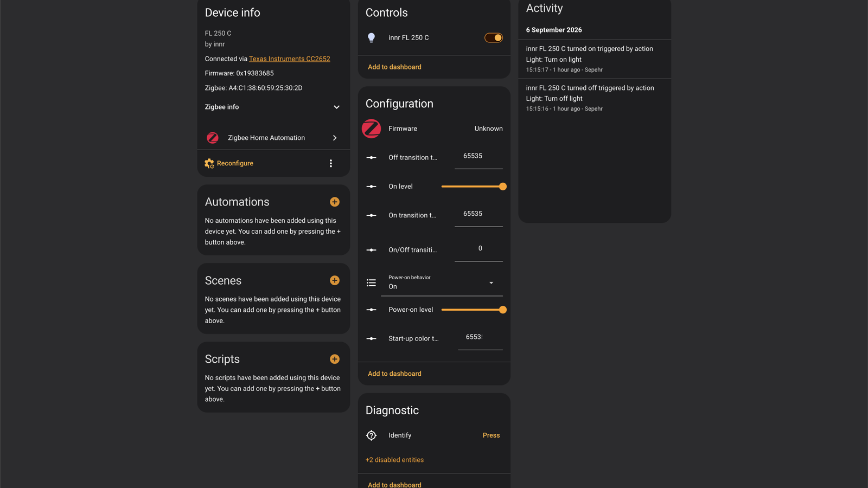Open Zigbee Home Automation integration
Viewport: 868px width, 488px height.
click(x=273, y=138)
